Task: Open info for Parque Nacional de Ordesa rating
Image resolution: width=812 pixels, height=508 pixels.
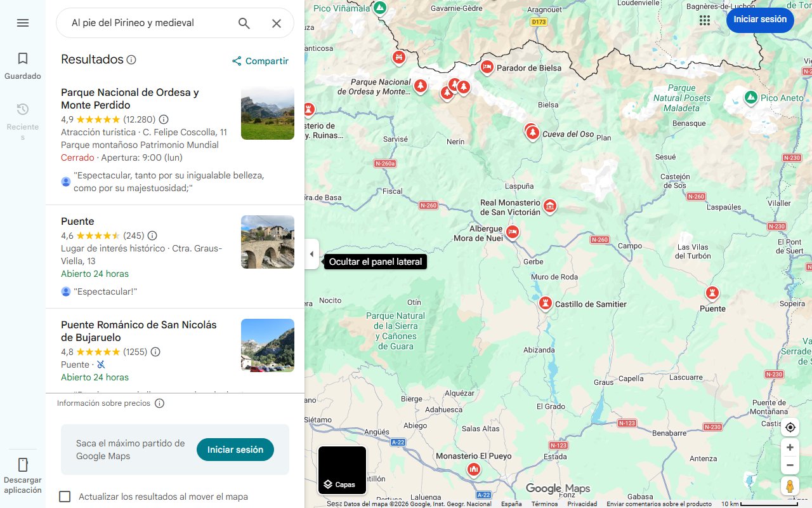Action: point(164,119)
